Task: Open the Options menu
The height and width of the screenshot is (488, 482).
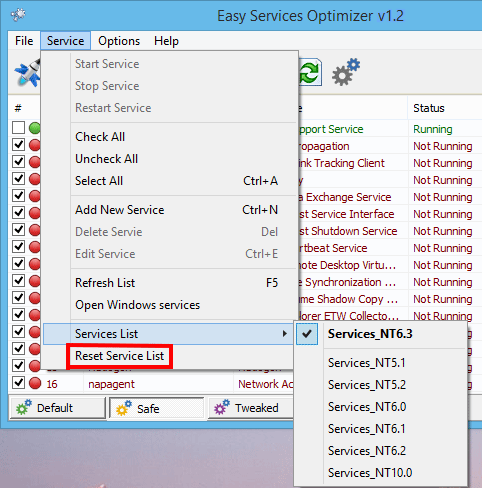Action: (x=119, y=41)
